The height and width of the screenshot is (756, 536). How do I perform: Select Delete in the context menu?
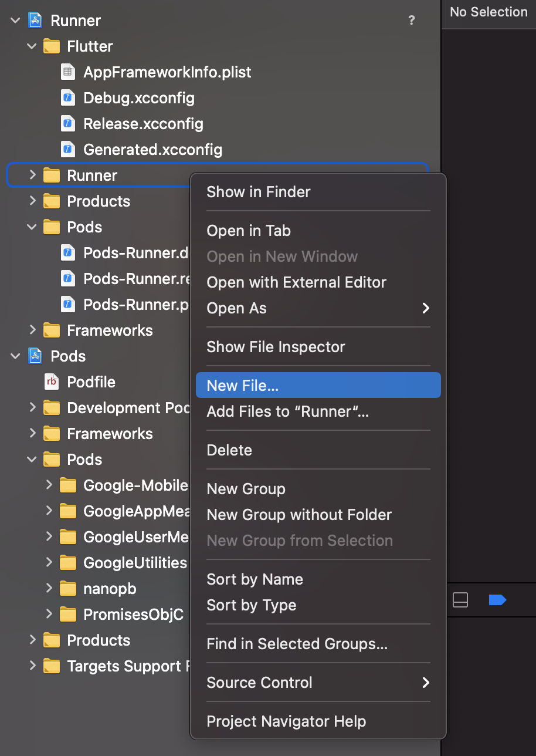pos(229,450)
